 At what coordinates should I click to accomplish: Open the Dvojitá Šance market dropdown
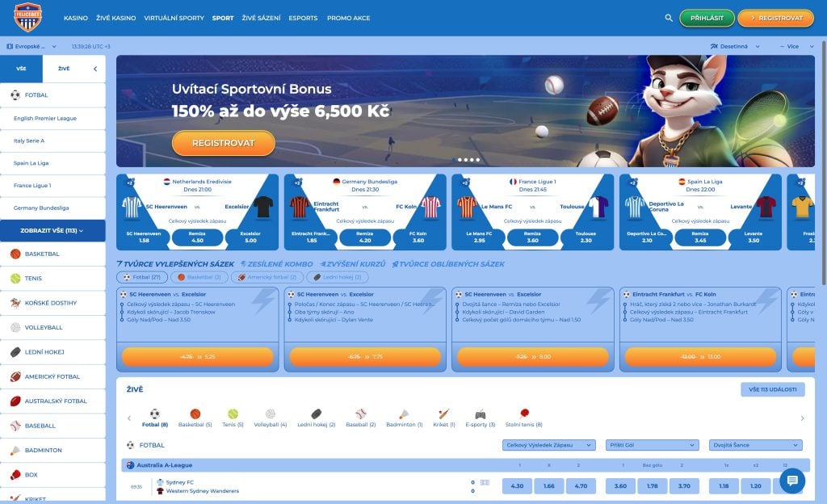tap(755, 445)
